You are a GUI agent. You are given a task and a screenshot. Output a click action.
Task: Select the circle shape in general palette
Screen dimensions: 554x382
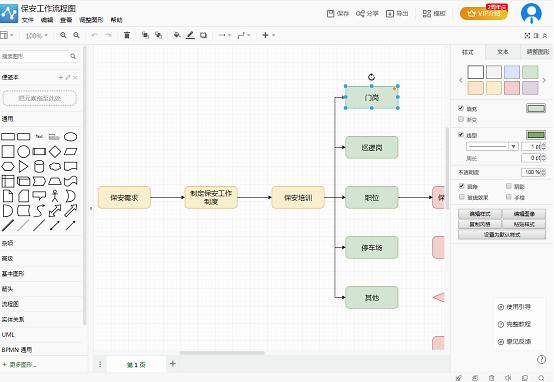(24, 152)
